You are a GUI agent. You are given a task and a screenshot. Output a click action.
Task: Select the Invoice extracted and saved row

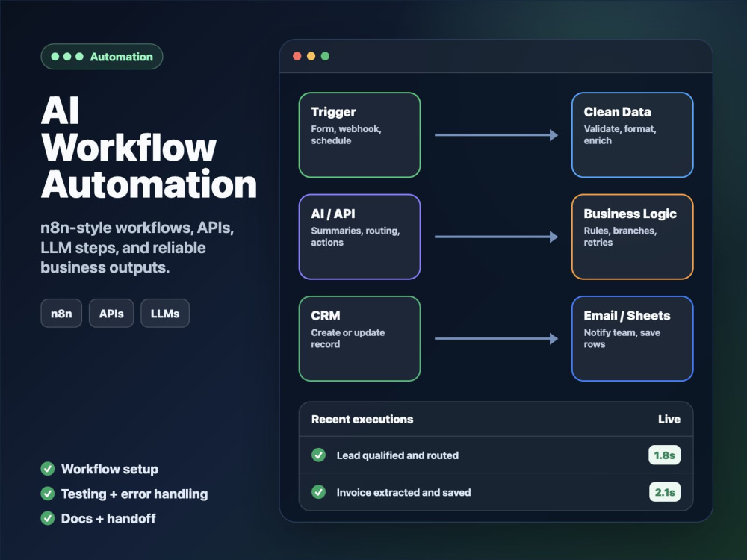click(x=496, y=492)
